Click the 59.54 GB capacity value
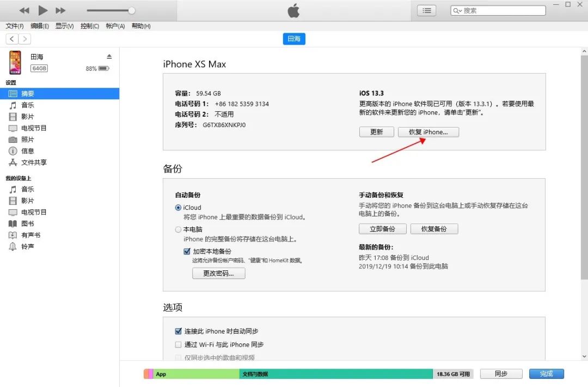 tap(209, 93)
